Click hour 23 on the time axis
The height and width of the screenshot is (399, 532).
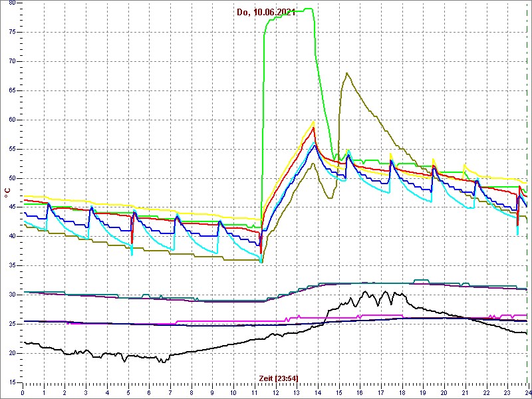pyautogui.click(x=507, y=392)
